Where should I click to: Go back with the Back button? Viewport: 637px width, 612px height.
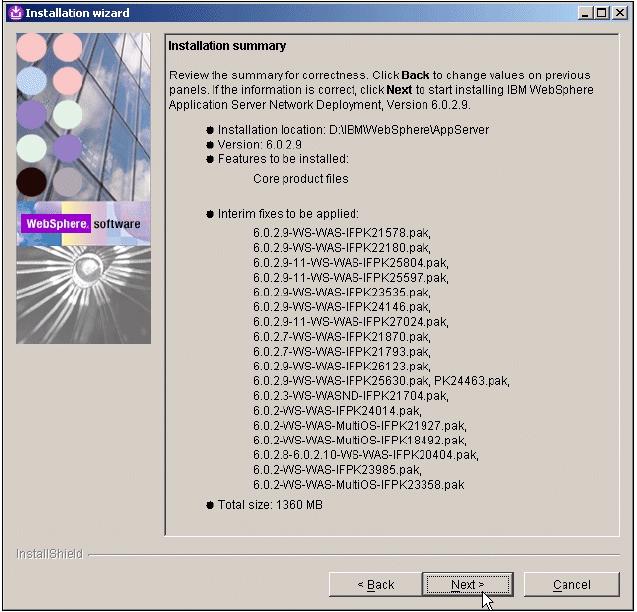click(x=375, y=584)
